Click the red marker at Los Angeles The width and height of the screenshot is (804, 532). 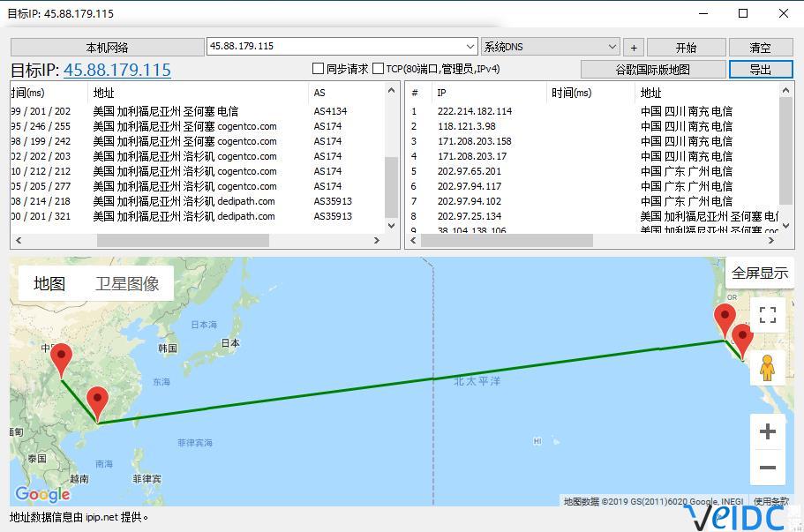[742, 341]
